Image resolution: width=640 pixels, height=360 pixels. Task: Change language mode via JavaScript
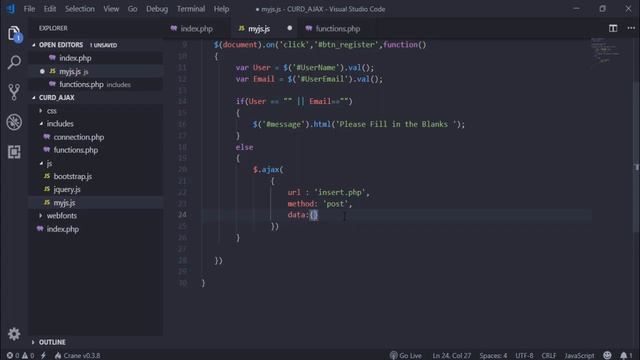pyautogui.click(x=579, y=356)
